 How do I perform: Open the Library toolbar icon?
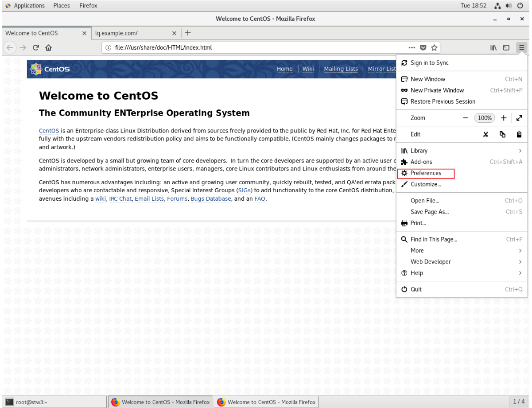click(x=493, y=47)
